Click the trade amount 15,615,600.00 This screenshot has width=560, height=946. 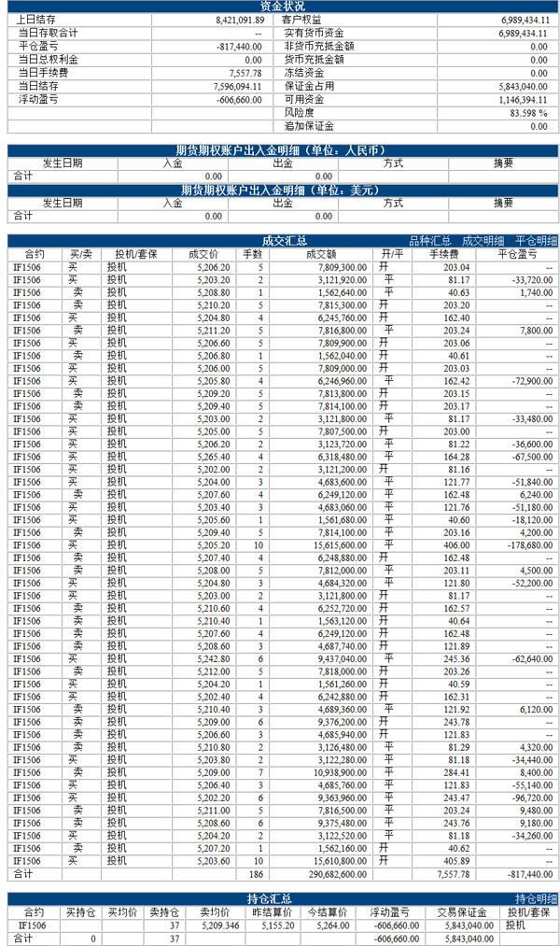(341, 545)
